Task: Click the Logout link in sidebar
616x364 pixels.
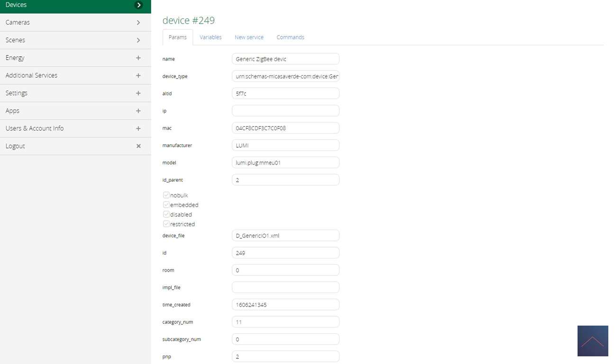Action: (15, 146)
